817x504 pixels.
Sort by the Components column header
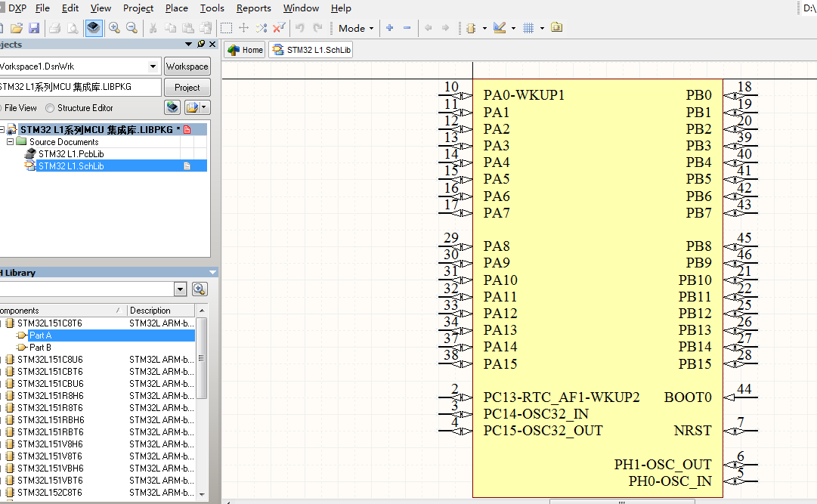tap(62, 310)
